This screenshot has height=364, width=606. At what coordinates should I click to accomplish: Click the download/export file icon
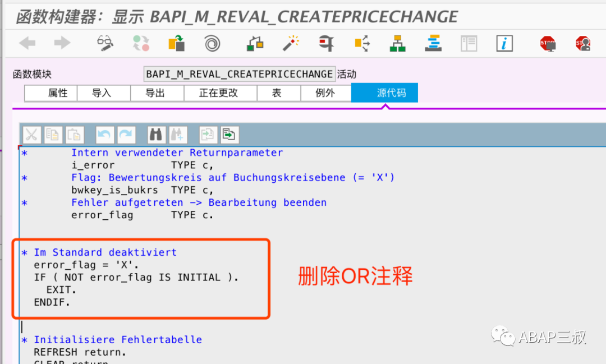point(229,135)
